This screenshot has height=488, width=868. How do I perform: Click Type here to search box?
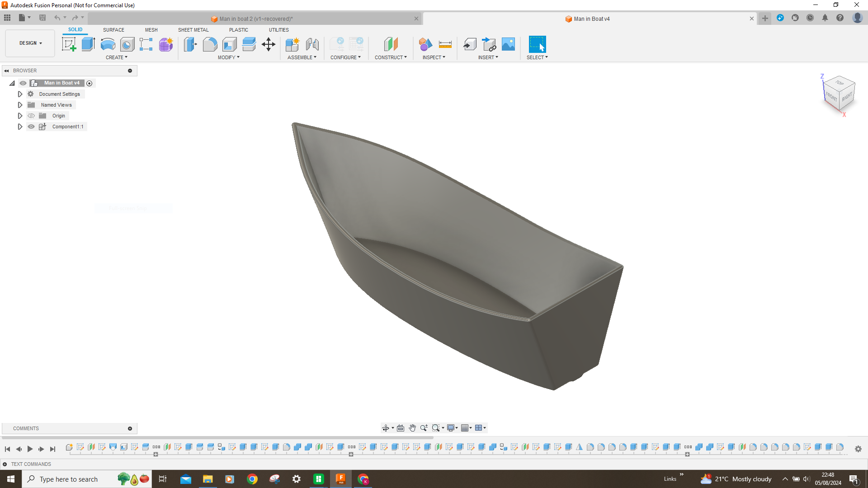coord(87,479)
